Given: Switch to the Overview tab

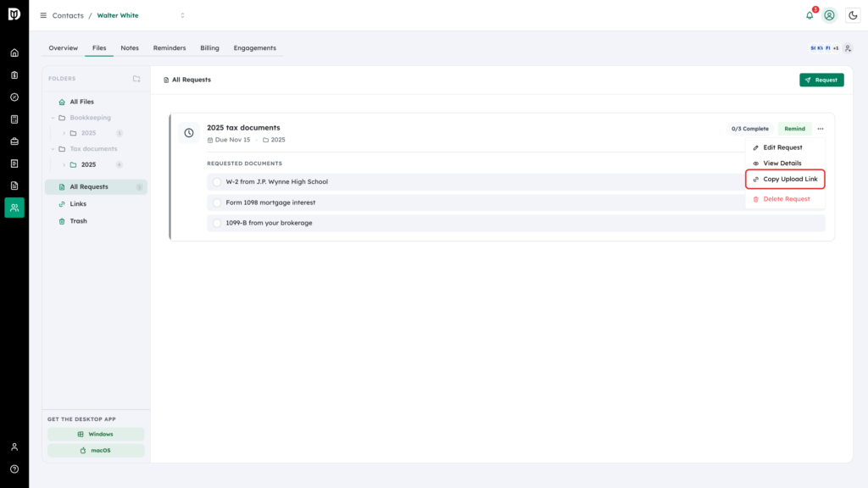Looking at the screenshot, I should pyautogui.click(x=63, y=48).
